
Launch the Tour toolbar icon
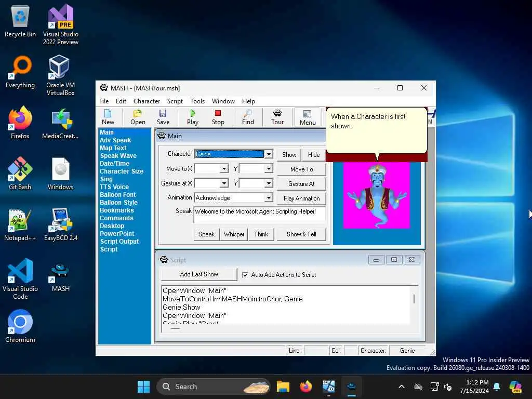[x=277, y=117]
